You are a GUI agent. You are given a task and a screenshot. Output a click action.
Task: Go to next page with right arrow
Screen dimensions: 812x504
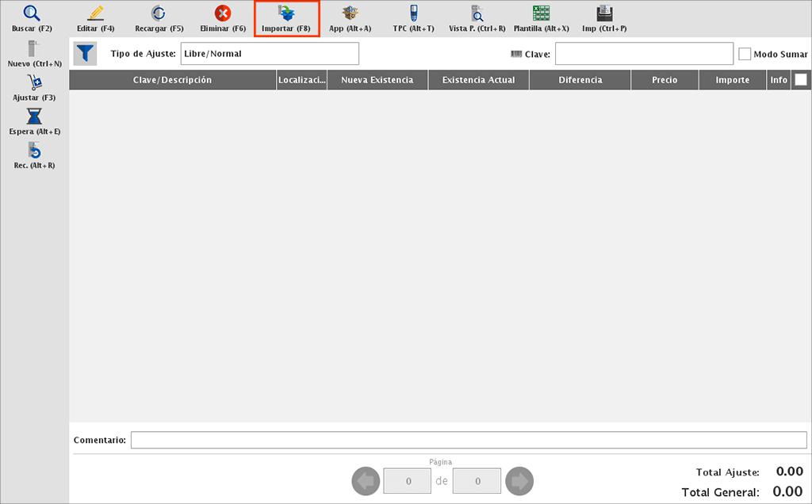pos(519,481)
